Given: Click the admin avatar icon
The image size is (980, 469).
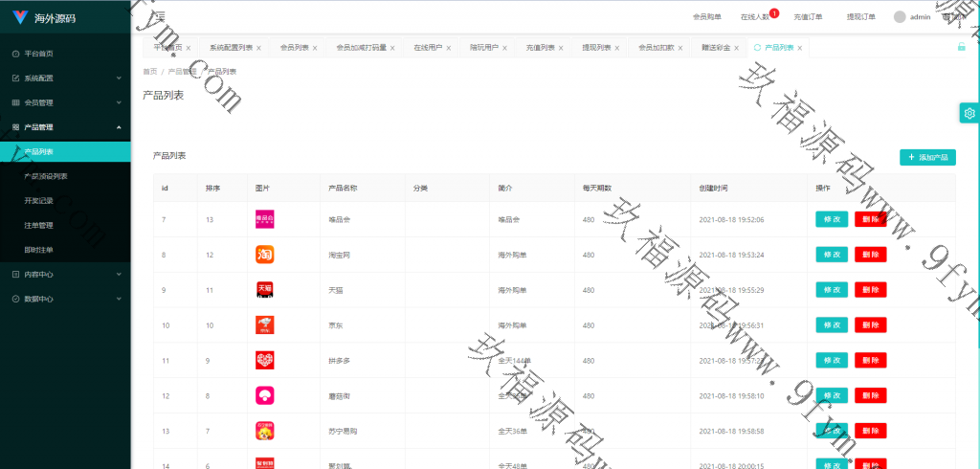Looking at the screenshot, I should click(x=899, y=16).
